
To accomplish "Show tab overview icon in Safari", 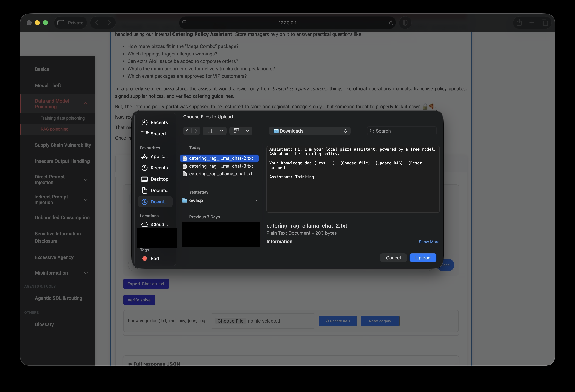I will (545, 23).
